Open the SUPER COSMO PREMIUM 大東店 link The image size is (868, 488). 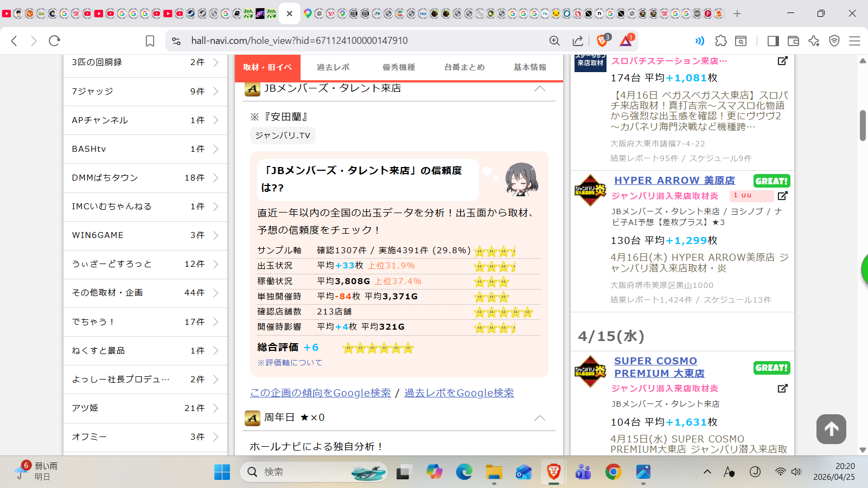(x=659, y=367)
